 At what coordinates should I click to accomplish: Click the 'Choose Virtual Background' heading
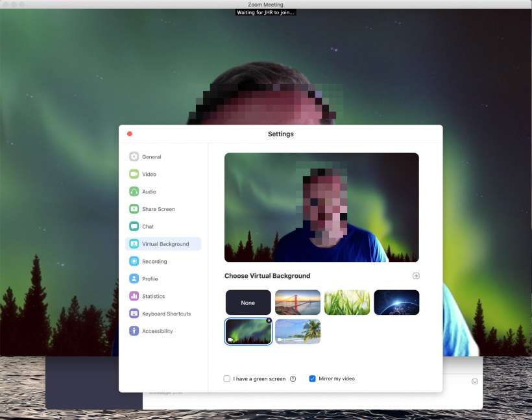point(267,276)
